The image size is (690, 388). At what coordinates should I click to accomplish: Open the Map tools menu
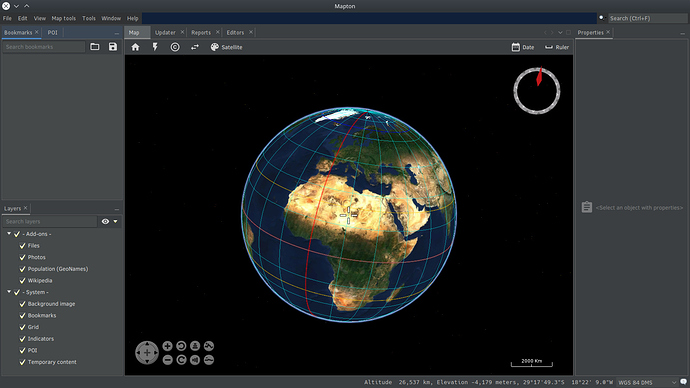point(63,18)
